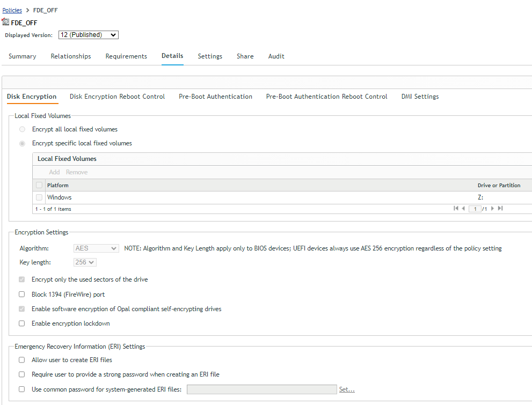The image size is (532, 405).
Task: Click the Windows platform cell
Action: pyautogui.click(x=60, y=197)
